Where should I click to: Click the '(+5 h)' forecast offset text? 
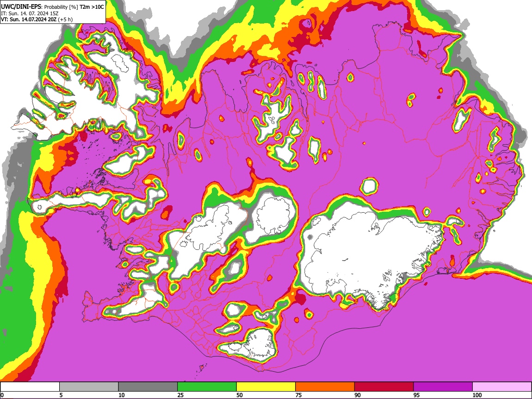(x=65, y=19)
